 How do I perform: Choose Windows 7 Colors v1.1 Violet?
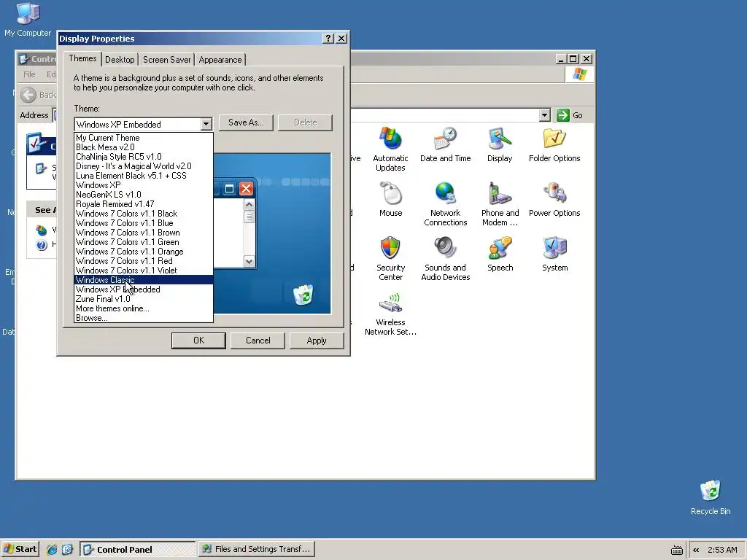click(144, 271)
